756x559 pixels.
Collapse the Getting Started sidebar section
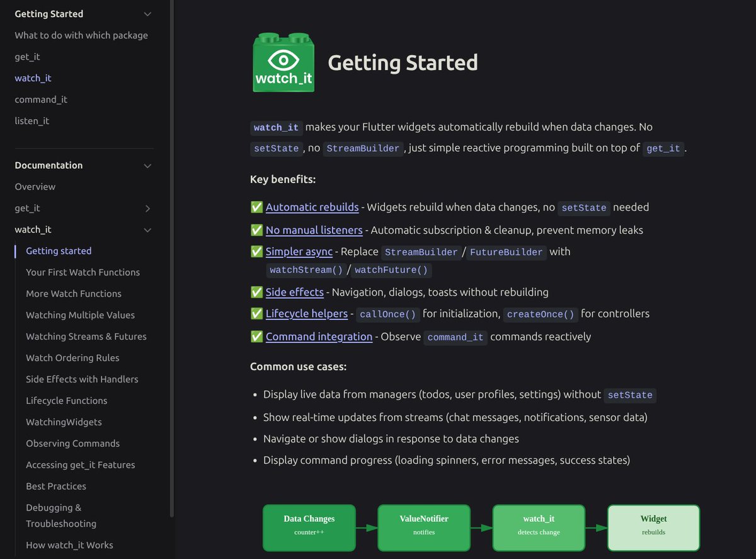147,13
